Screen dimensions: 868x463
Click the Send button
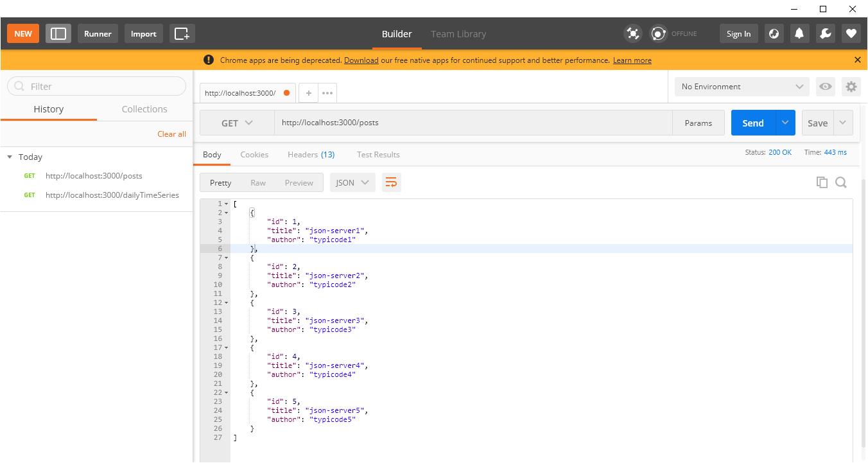click(x=753, y=123)
